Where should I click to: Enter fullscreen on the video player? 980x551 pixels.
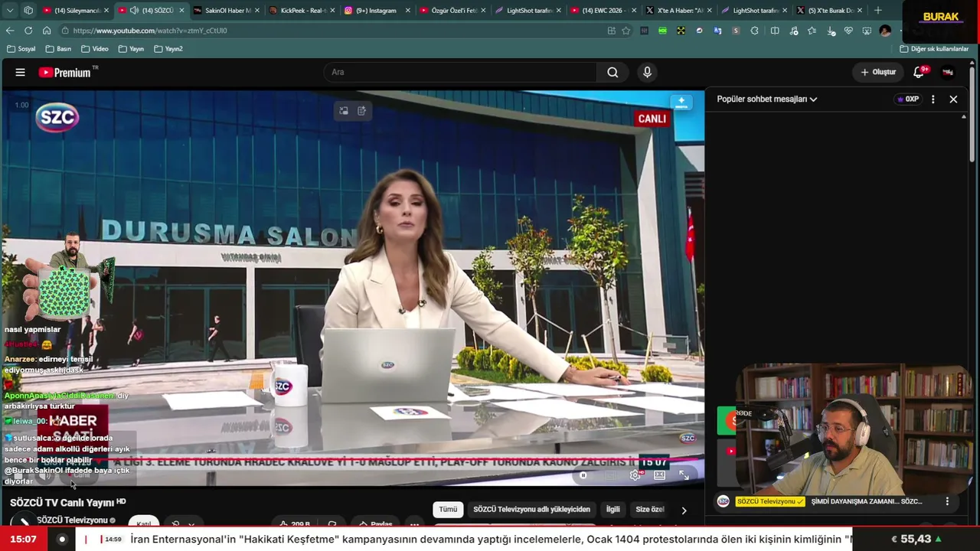[684, 475]
